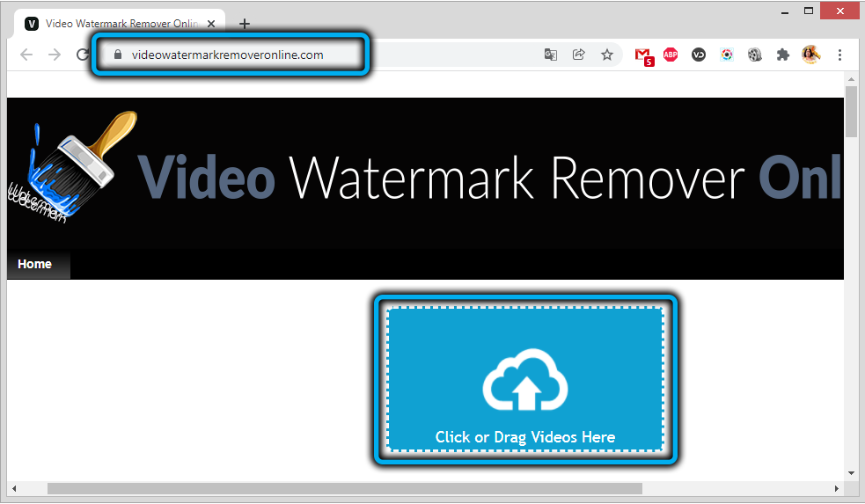Click the horizontal scrollbar thumb
865x504 pixels.
coord(345,488)
